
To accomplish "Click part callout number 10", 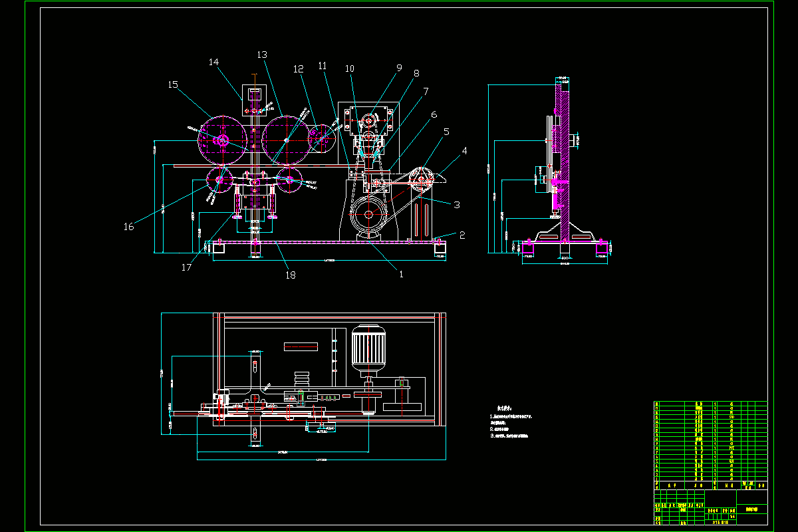I will point(350,68).
